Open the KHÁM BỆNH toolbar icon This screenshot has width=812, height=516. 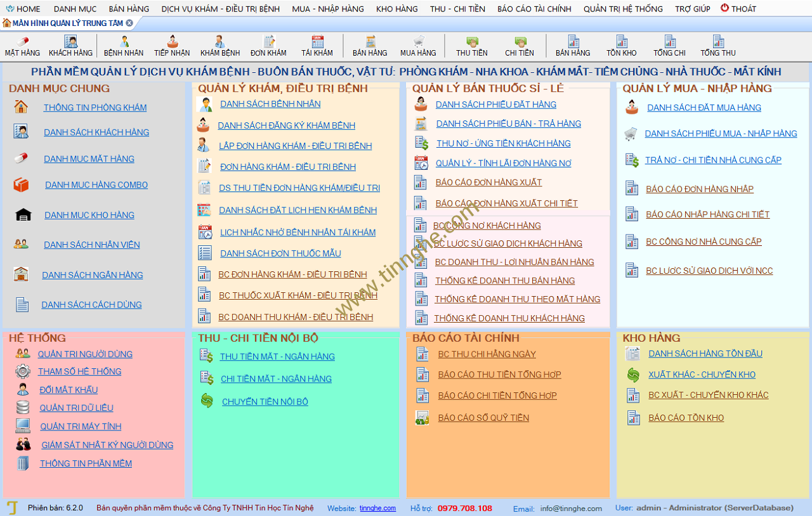(x=220, y=46)
